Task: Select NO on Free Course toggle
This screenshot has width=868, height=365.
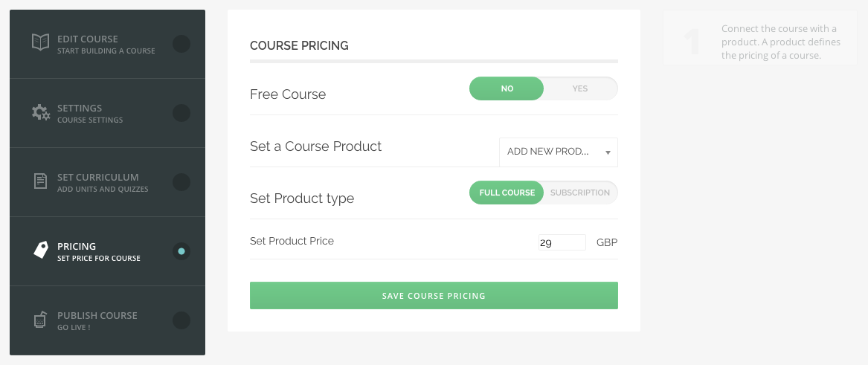Action: (x=507, y=88)
